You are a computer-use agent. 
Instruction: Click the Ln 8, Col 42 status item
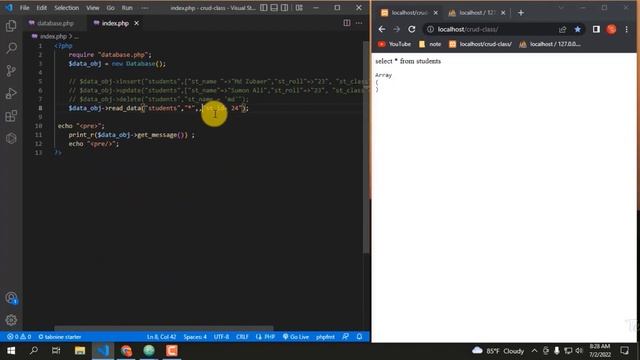pyautogui.click(x=162, y=337)
